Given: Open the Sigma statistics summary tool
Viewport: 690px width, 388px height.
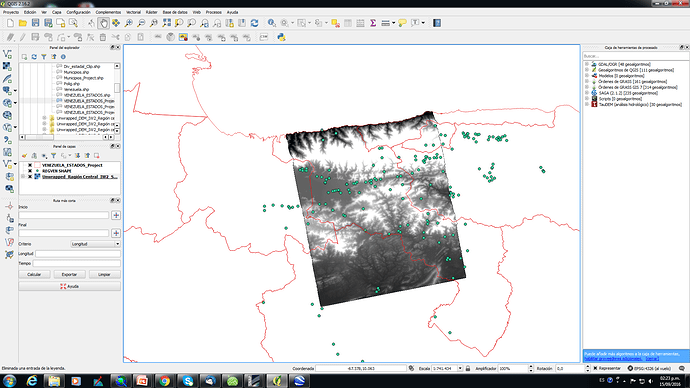Looking at the screenshot, I should point(373,23).
